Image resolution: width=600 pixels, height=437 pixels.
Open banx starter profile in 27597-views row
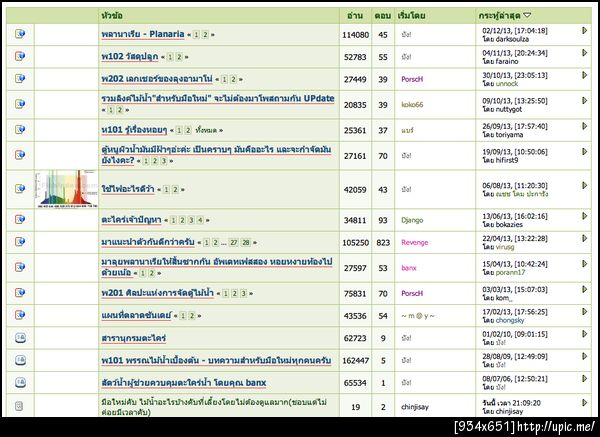click(x=409, y=268)
